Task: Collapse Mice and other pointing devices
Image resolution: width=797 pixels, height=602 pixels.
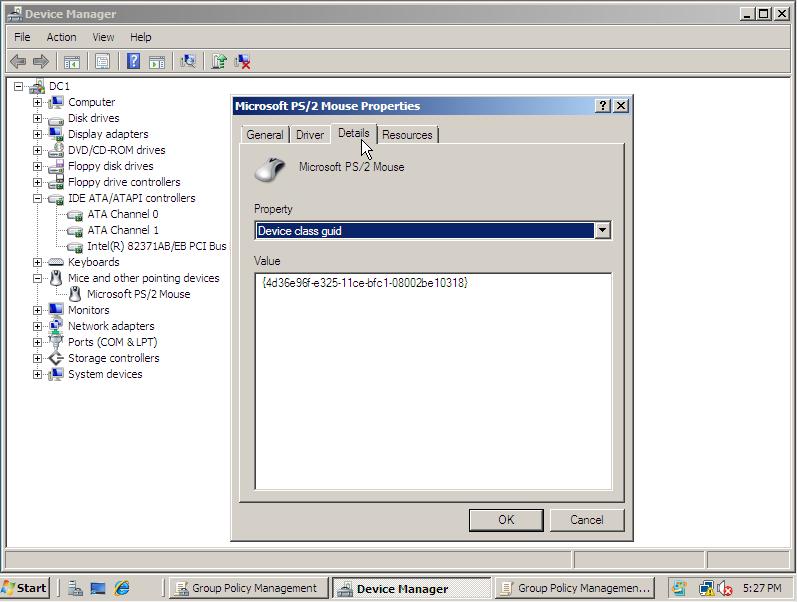Action: (x=37, y=278)
